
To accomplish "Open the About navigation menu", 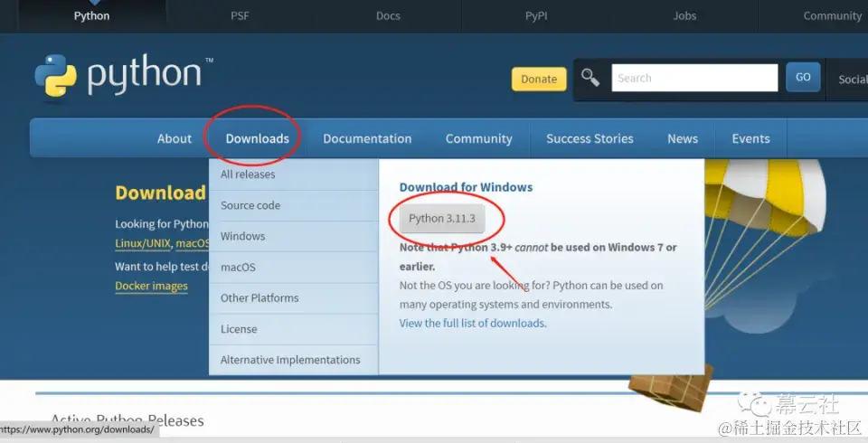I will pyautogui.click(x=174, y=138).
